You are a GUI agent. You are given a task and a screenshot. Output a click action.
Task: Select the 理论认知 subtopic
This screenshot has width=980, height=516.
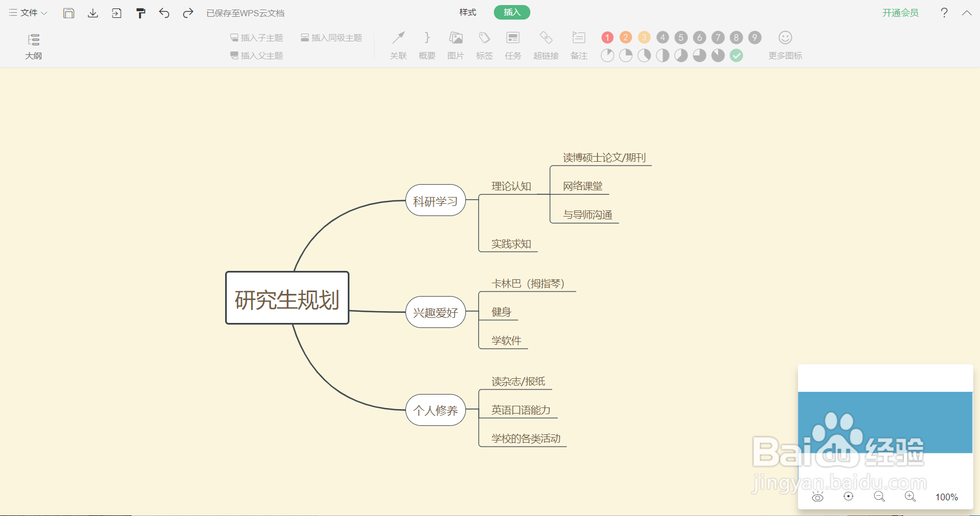pos(511,186)
